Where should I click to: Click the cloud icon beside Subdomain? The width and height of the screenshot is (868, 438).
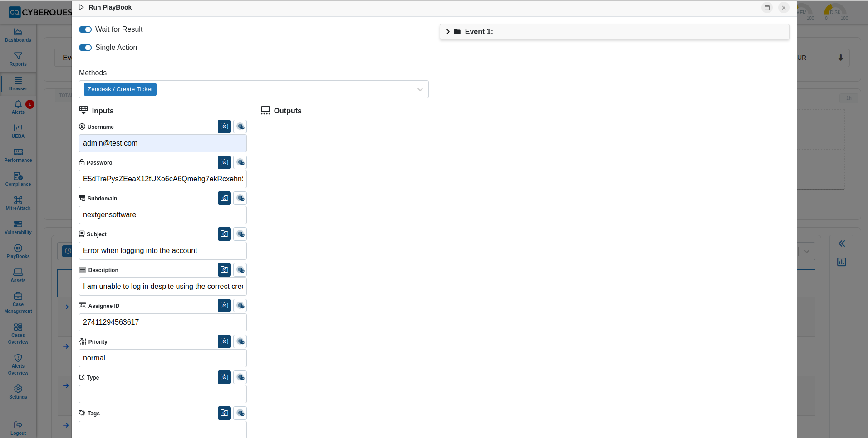pyautogui.click(x=240, y=198)
